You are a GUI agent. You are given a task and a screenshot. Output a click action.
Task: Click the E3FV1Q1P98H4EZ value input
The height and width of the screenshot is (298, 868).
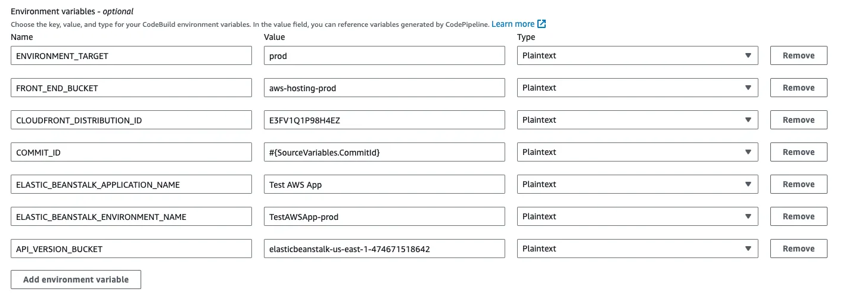(x=384, y=120)
